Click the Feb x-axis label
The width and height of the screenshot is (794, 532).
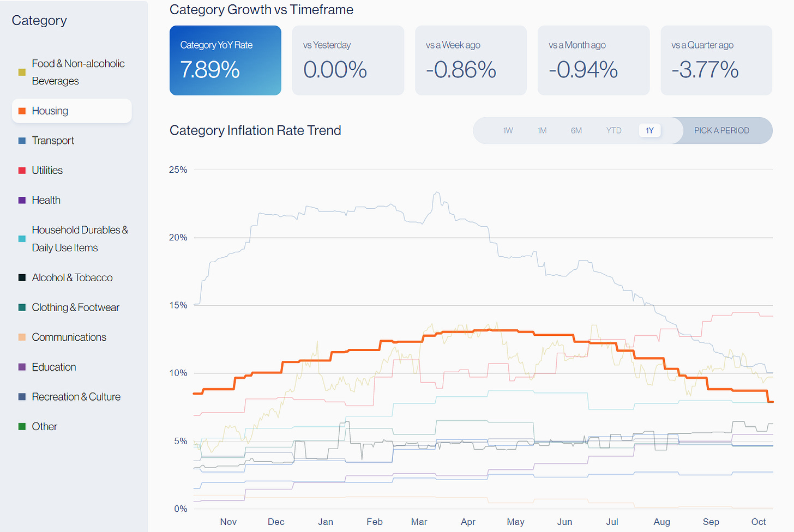(x=375, y=522)
